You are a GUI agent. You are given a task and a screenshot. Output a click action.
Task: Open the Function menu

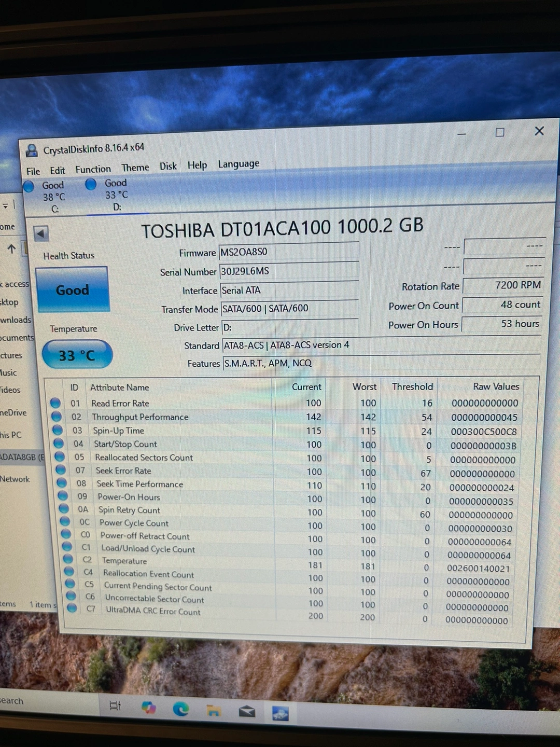tap(93, 170)
